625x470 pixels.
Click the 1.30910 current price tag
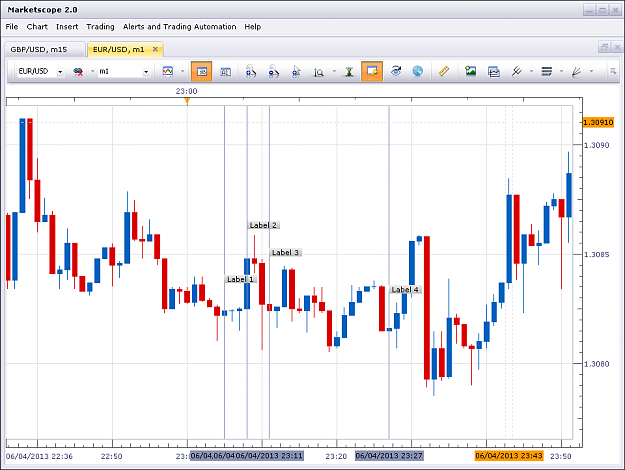[598, 122]
